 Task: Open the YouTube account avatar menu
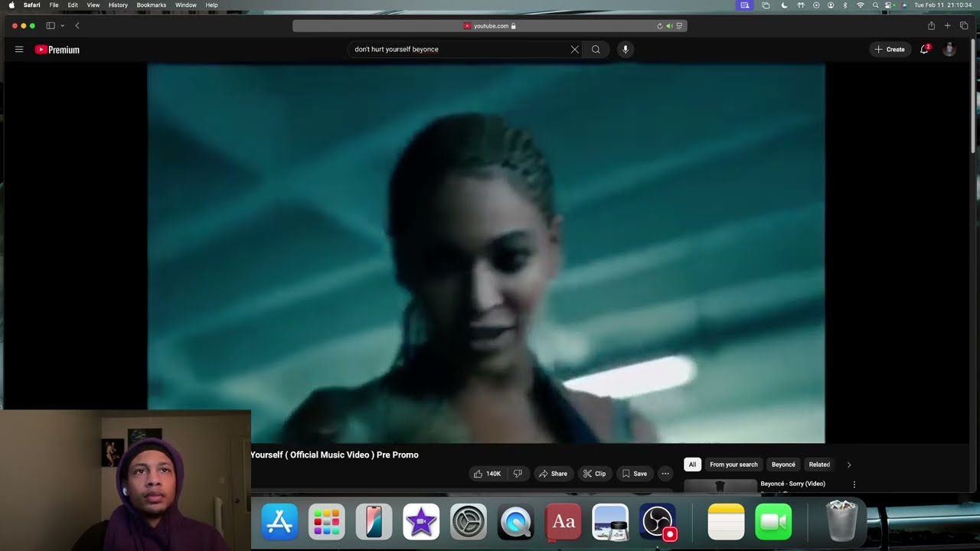pos(949,50)
